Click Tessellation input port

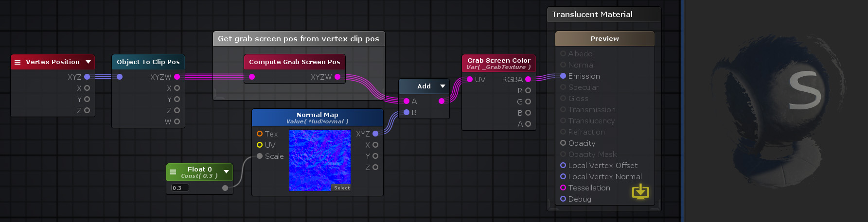point(563,188)
